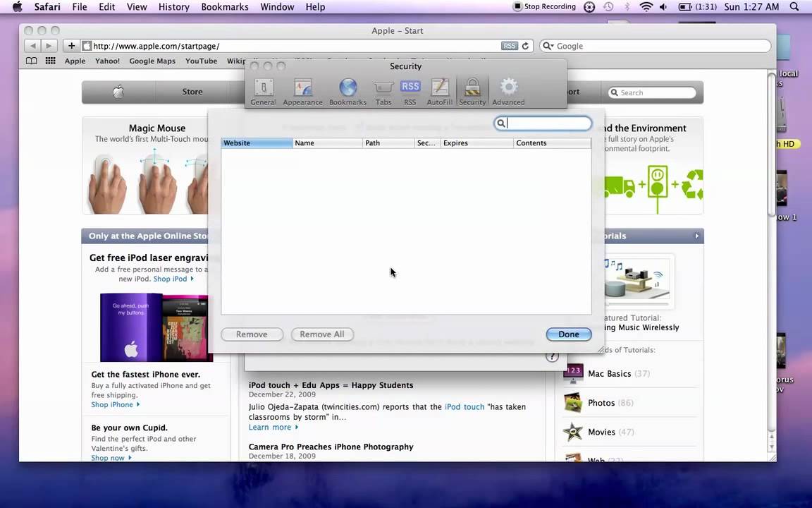
Task: Sort cookies by Expires column
Action: coord(477,143)
